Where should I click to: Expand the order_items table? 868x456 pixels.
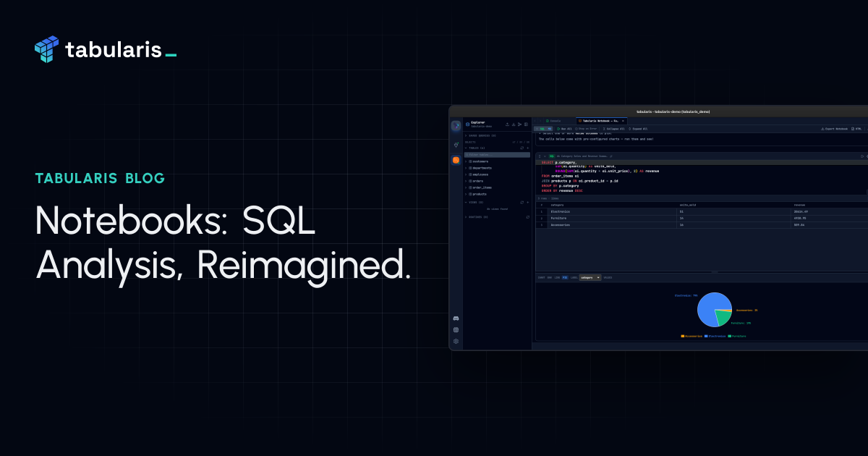coord(466,187)
